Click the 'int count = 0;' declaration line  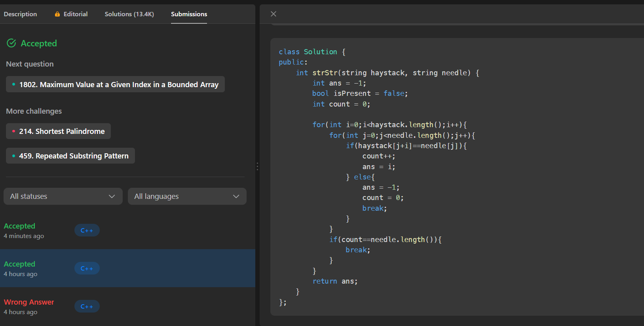coord(341,104)
